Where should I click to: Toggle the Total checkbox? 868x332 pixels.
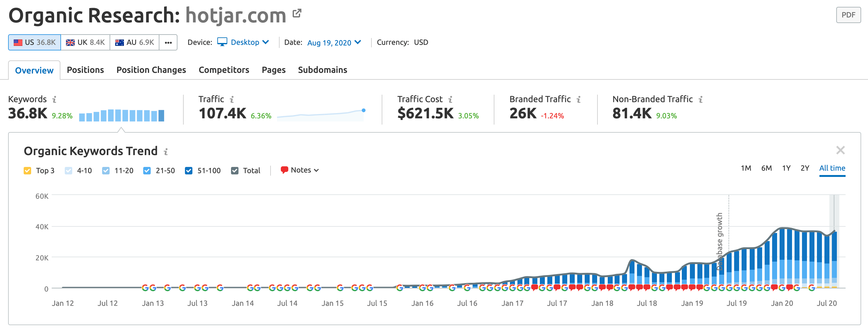tap(234, 171)
